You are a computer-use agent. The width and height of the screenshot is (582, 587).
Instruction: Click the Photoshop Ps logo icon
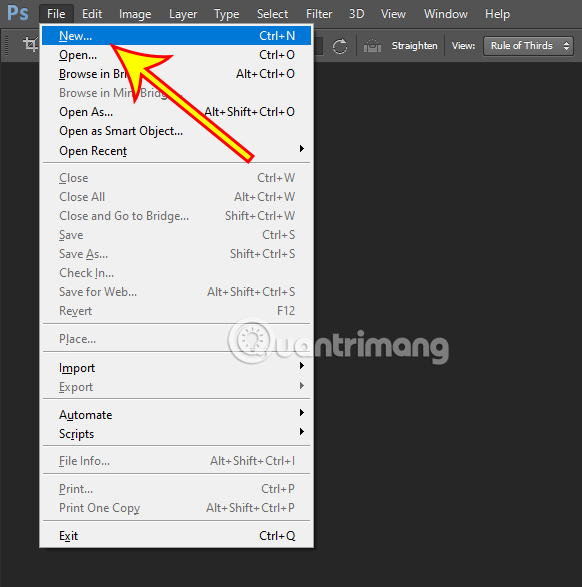18,13
